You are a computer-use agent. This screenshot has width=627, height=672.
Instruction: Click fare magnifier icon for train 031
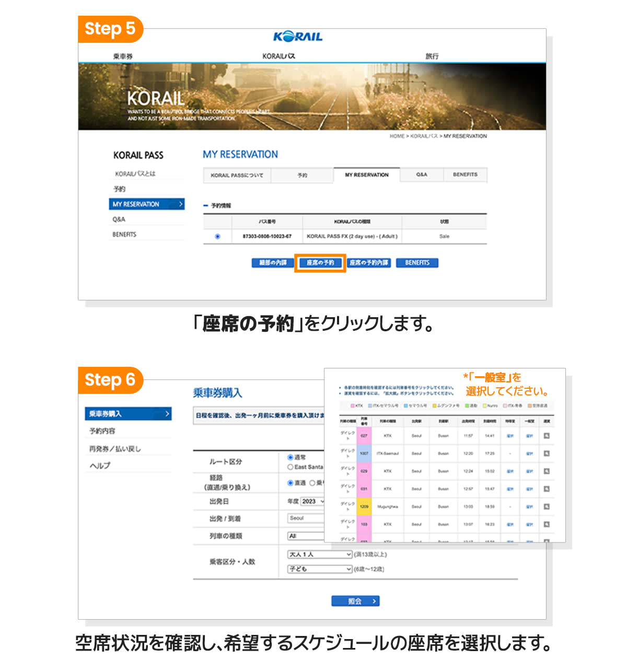(547, 489)
